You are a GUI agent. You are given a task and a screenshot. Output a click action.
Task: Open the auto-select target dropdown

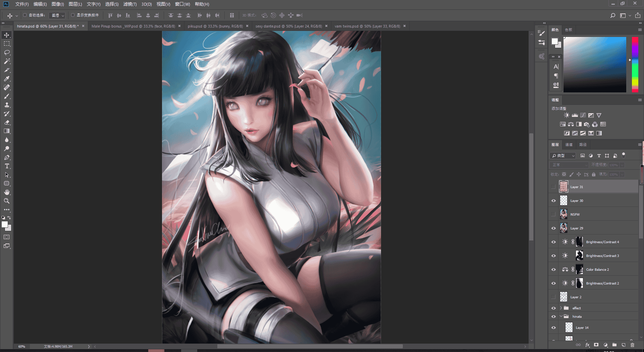pyautogui.click(x=57, y=15)
